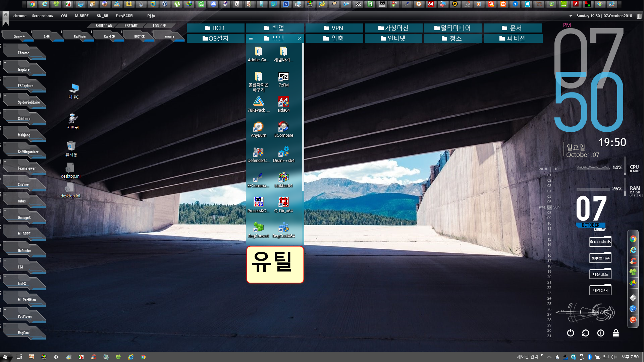The height and width of the screenshot is (362, 644).
Task: Open the DefenderC shortcut
Action: [x=258, y=155]
